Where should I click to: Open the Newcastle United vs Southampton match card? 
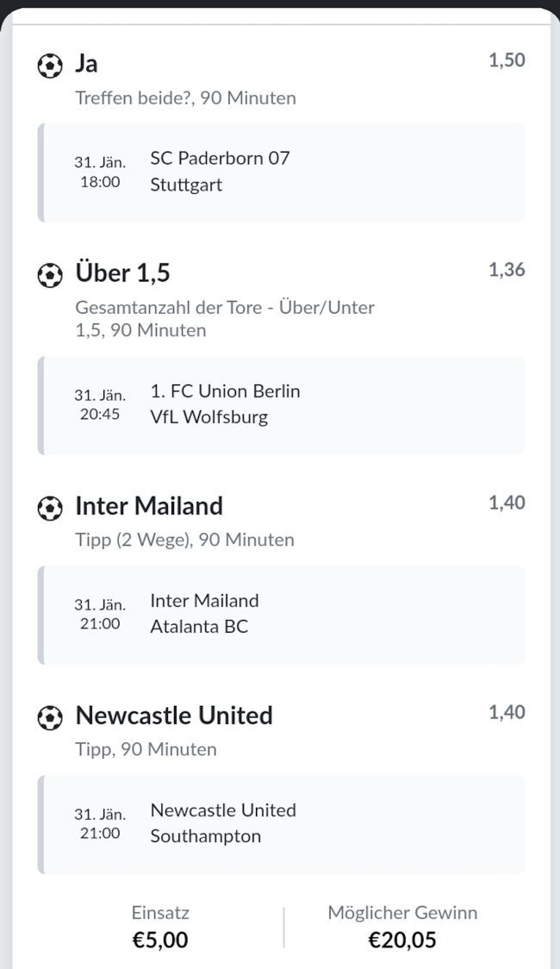pos(281,823)
